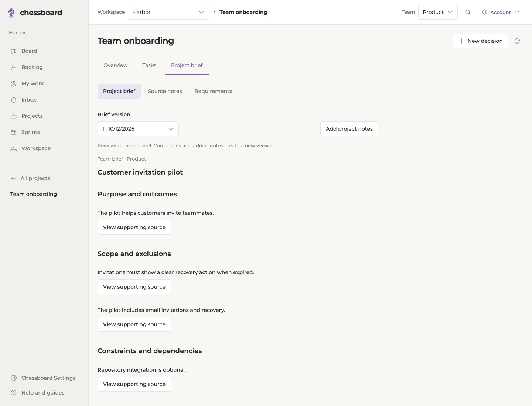The width and height of the screenshot is (532, 406).
Task: Click the Workspace people icon
Action: point(14,149)
